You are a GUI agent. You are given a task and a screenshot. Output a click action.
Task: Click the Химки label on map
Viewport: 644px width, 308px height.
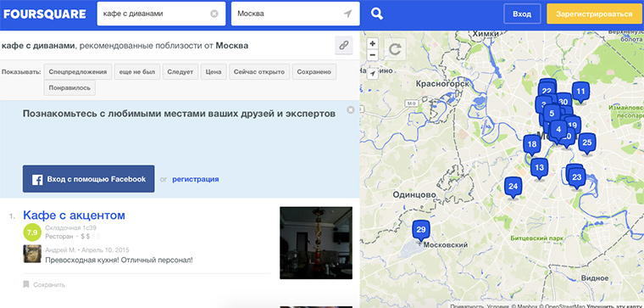coord(486,34)
